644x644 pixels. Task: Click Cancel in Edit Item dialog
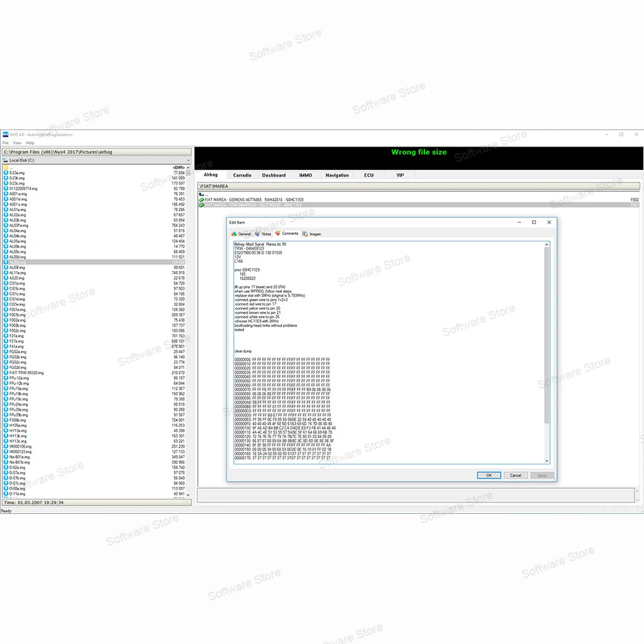click(515, 475)
